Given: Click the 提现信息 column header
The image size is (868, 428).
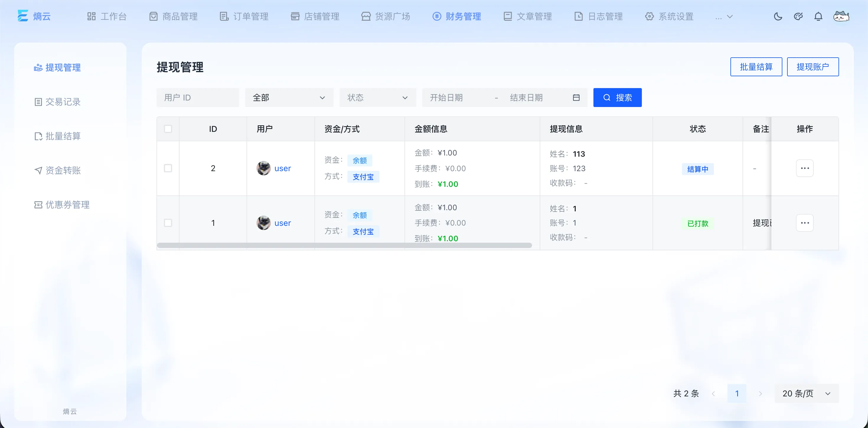Looking at the screenshot, I should coord(566,129).
